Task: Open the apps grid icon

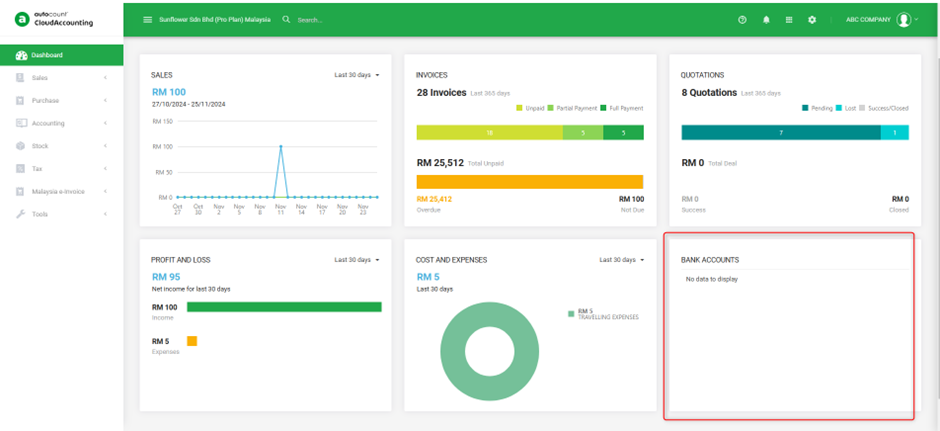Action: (789, 20)
